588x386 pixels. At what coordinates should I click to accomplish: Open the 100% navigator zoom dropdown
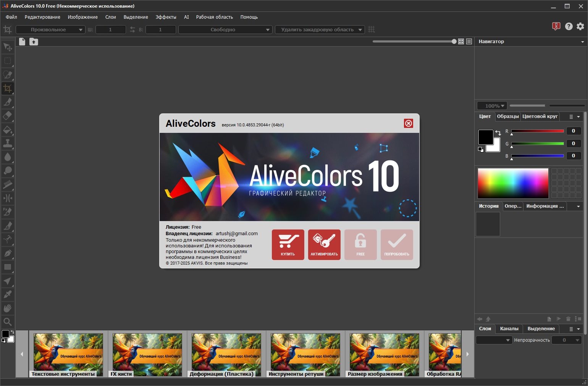coord(492,106)
